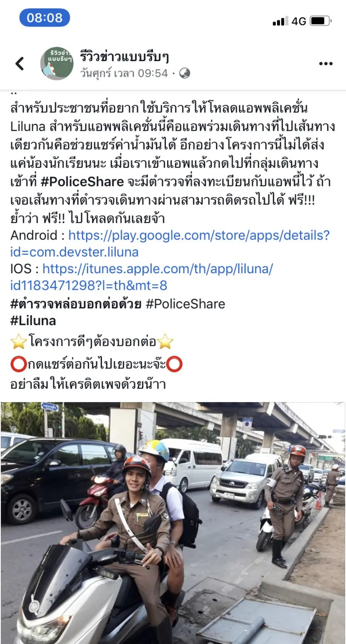Tap the public globe privacy icon
Viewport: 346px width, 644px height.
pyautogui.click(x=184, y=73)
